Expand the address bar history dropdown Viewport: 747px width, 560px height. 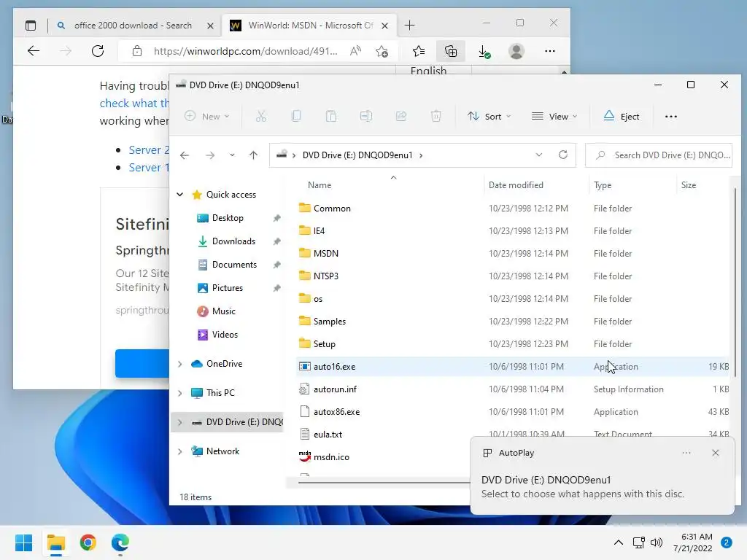(539, 155)
